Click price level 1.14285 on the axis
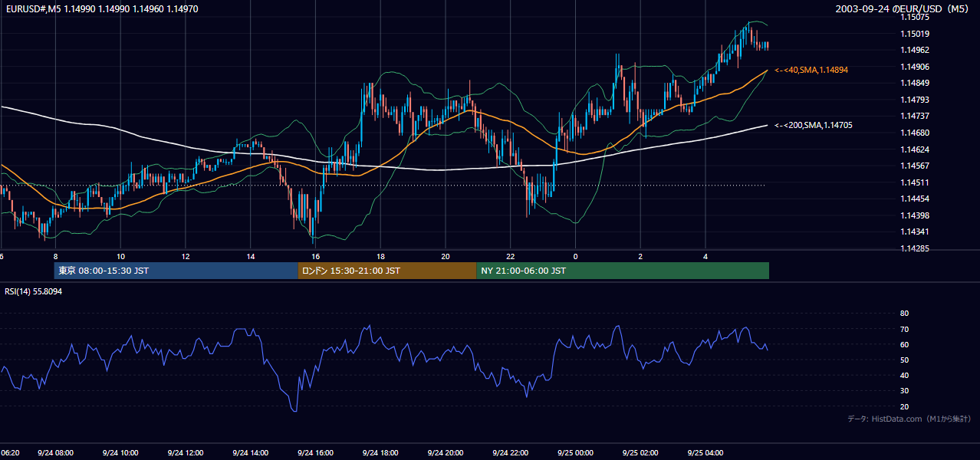This screenshot has height=460, width=980. coord(915,248)
